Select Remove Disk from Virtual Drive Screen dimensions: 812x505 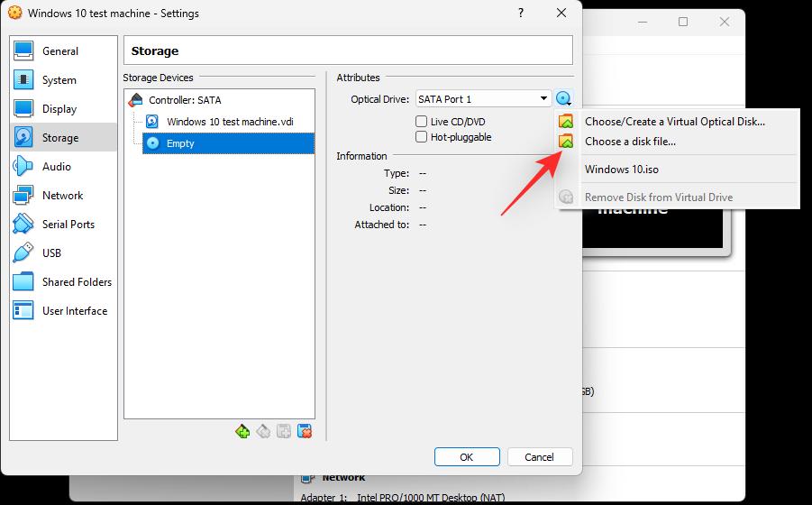[678, 197]
